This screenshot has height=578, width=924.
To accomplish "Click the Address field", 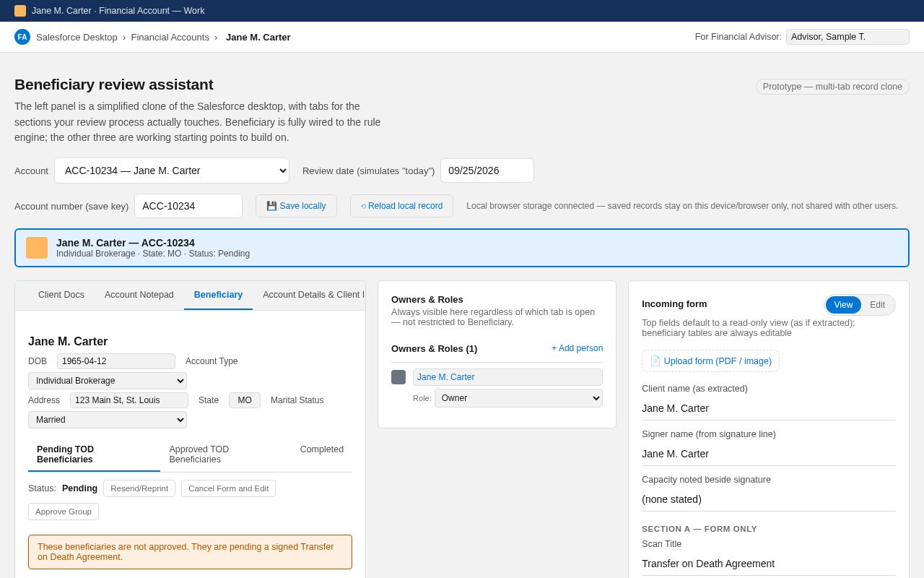I will (129, 400).
